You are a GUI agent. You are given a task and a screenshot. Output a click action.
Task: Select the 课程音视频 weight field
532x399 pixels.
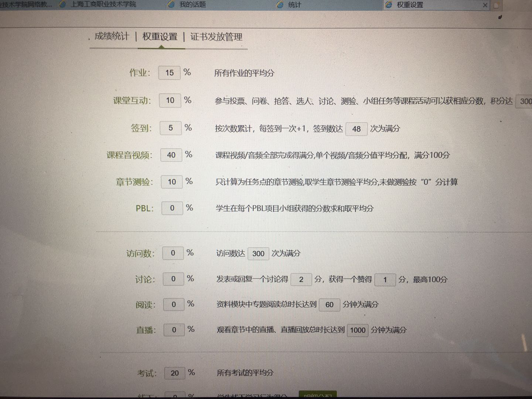[171, 155]
